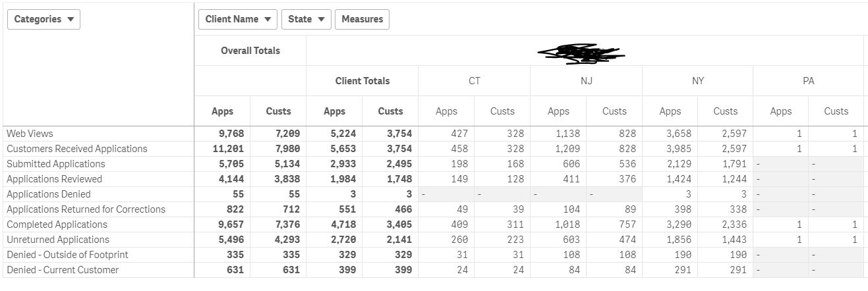Click Applications Returned for Corrections row
868x291 pixels.
86,209
